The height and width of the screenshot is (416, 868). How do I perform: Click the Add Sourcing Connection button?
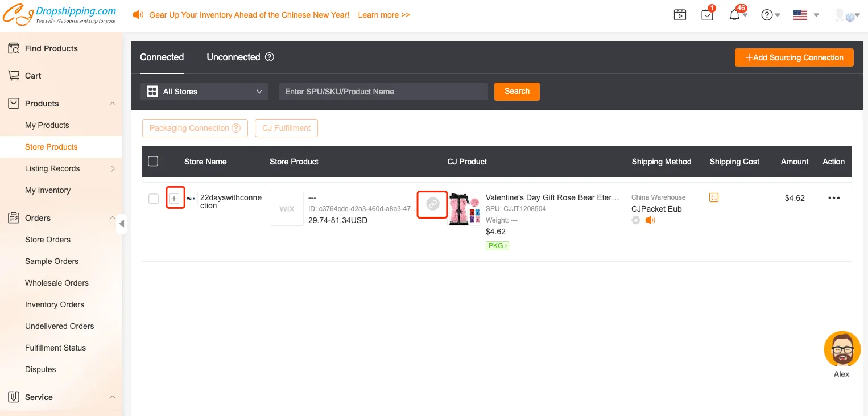click(793, 57)
